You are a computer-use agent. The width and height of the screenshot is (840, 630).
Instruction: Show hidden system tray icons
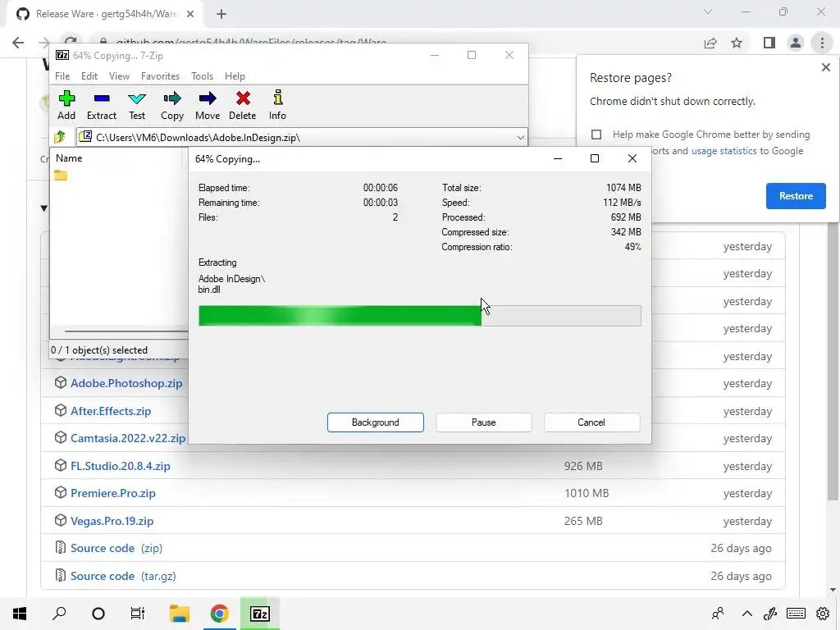(x=746, y=614)
